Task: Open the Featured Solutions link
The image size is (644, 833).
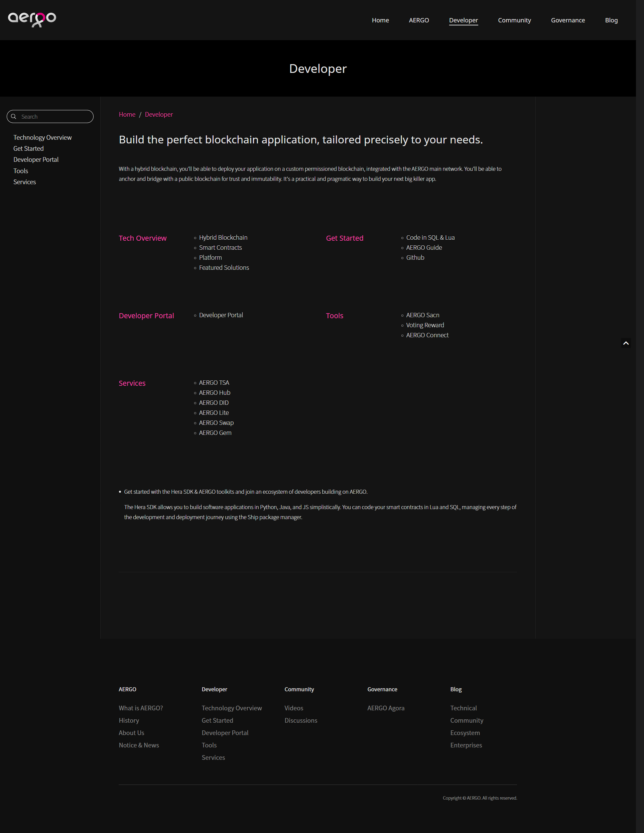Action: pyautogui.click(x=224, y=267)
